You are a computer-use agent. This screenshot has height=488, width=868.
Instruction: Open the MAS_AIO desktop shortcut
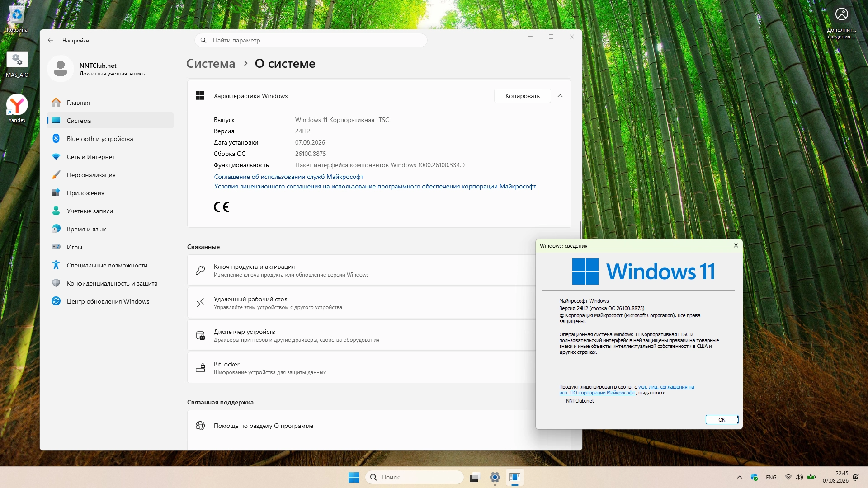point(17,64)
